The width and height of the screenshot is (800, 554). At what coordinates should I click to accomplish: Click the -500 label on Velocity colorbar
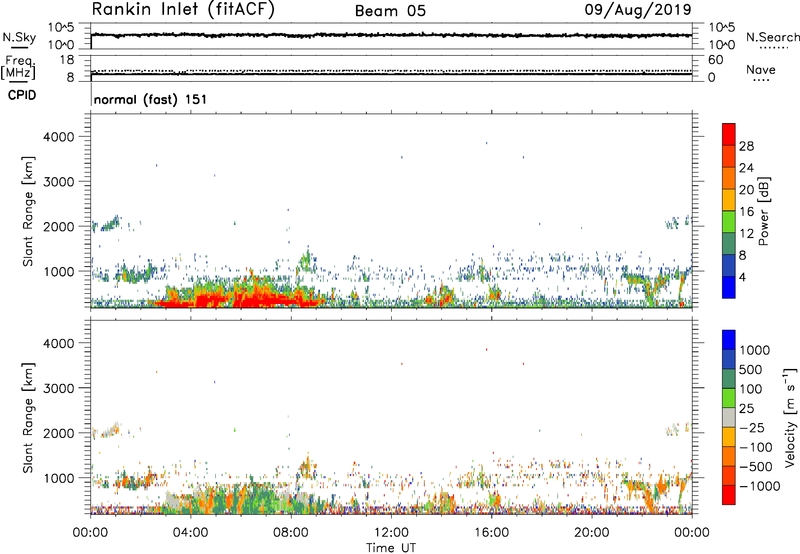[756, 466]
